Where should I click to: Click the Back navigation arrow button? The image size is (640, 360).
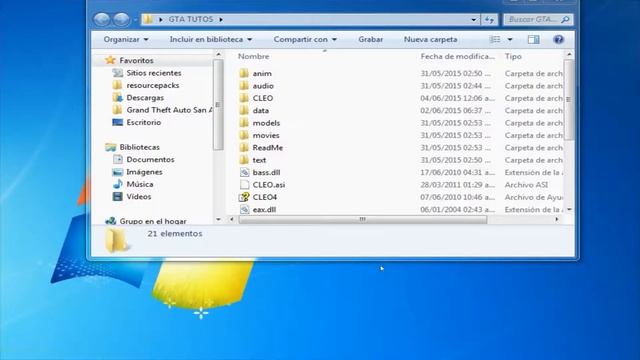(x=102, y=19)
